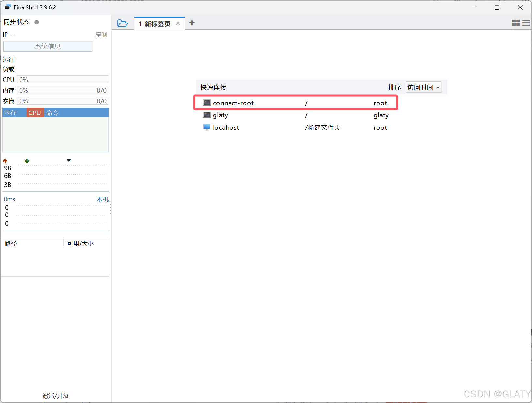Click the 系统信息 button
Screen dimensions: 532x403
click(48, 46)
